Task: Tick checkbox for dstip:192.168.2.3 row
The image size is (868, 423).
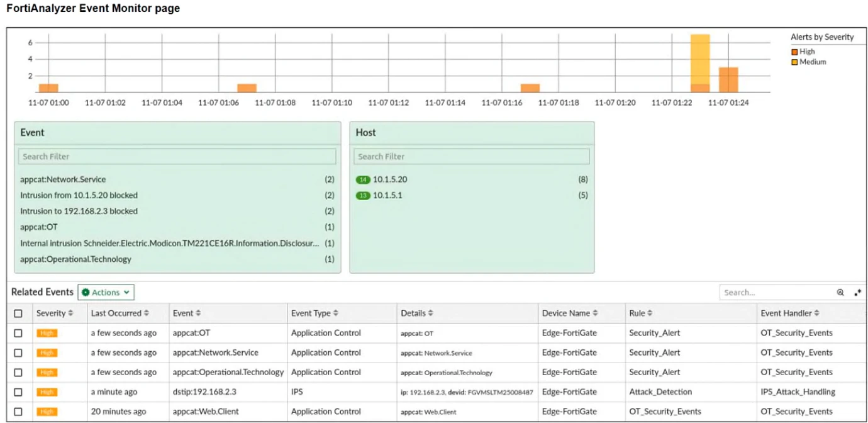Action: pos(18,392)
